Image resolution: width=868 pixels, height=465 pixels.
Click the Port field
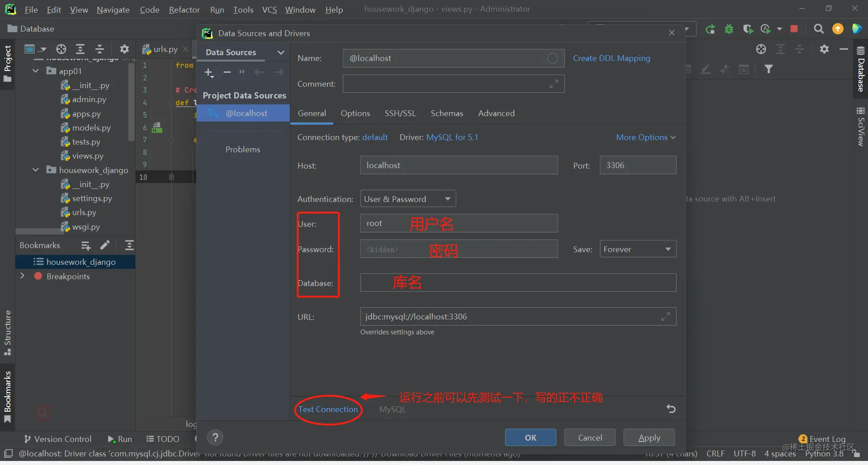[x=638, y=165]
